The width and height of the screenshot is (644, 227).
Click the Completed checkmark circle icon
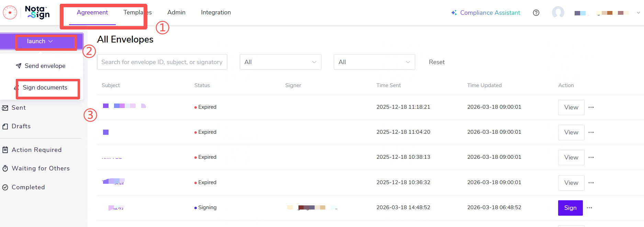pyautogui.click(x=5, y=187)
